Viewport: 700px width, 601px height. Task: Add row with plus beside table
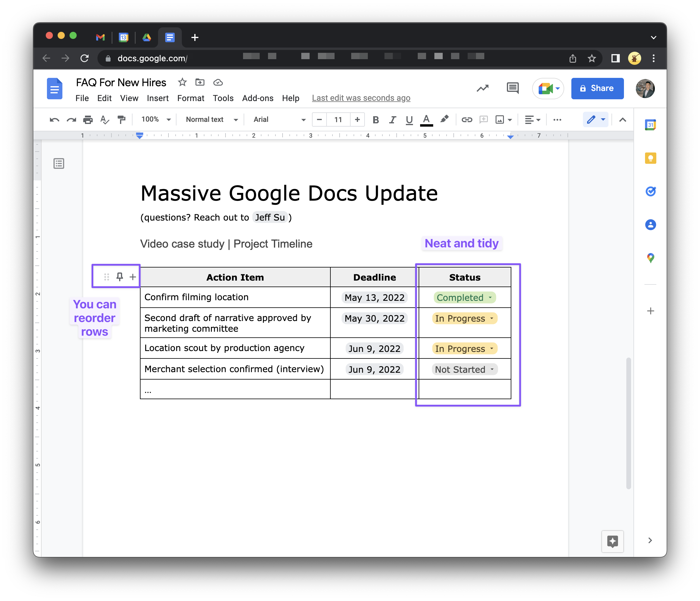click(x=133, y=277)
